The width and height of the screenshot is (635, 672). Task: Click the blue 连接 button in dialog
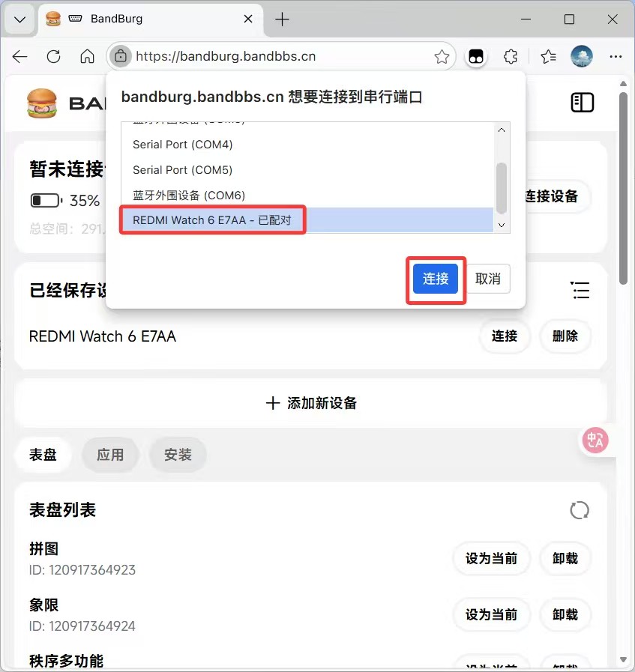point(436,279)
